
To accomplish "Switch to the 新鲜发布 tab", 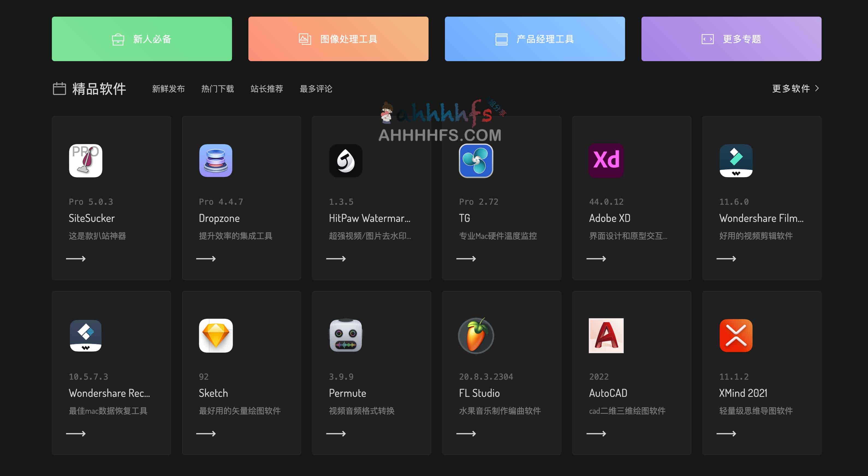I will click(168, 89).
